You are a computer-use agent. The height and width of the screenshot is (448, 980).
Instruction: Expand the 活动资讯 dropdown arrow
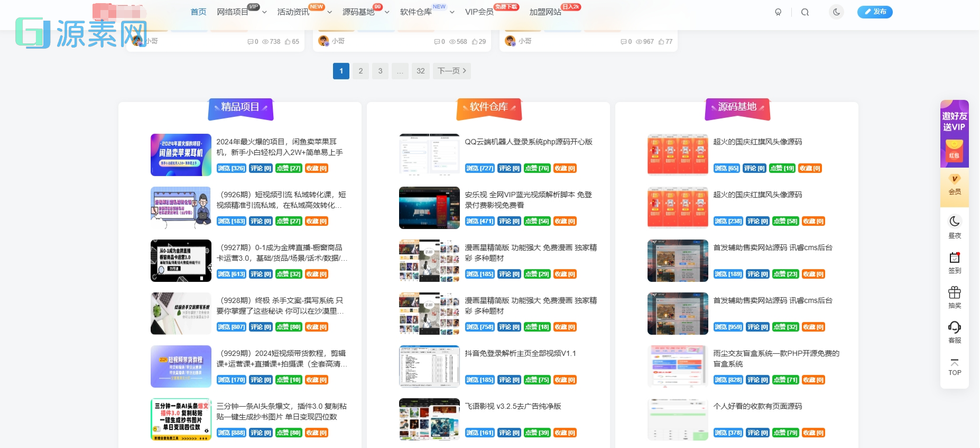coord(330,12)
